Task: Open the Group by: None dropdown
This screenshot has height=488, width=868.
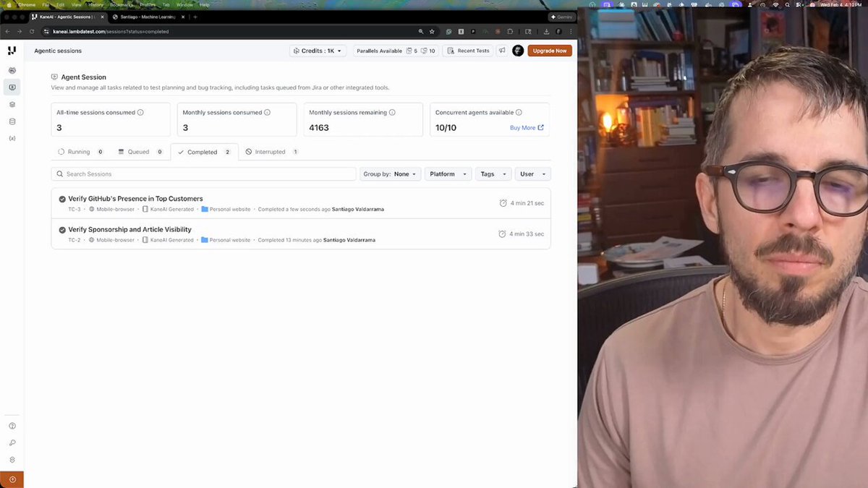Action: [x=390, y=174]
